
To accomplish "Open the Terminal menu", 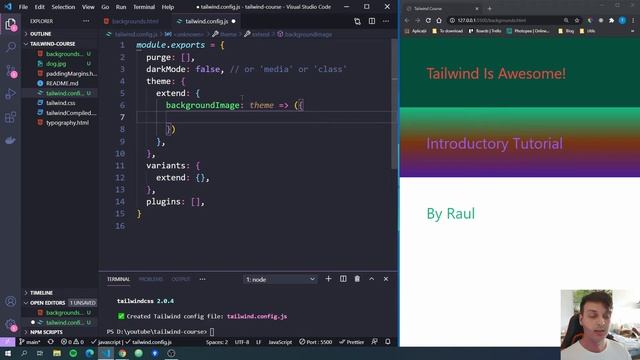I will [144, 7].
